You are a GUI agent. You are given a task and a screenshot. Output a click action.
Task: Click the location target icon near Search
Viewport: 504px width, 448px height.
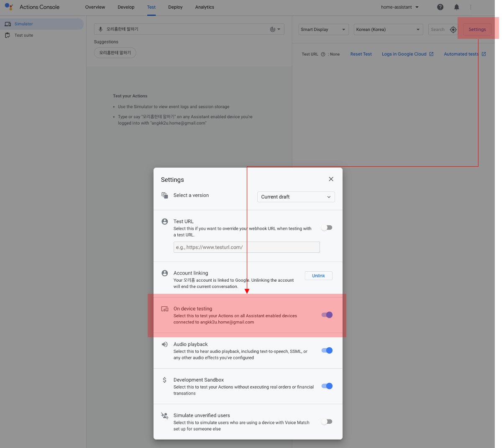tap(453, 30)
